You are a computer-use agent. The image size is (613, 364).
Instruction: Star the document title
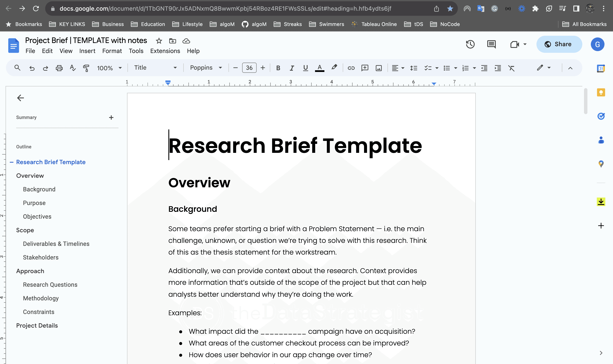[x=159, y=41]
